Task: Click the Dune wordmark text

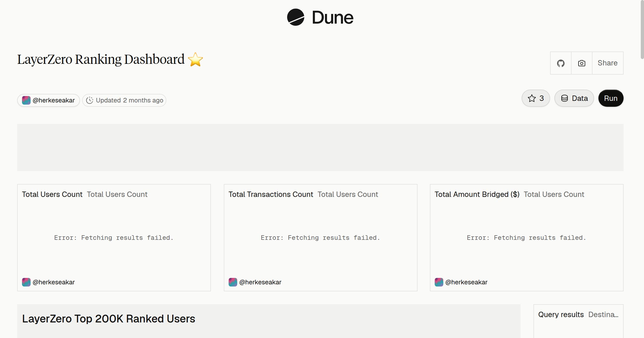Action: pyautogui.click(x=332, y=18)
